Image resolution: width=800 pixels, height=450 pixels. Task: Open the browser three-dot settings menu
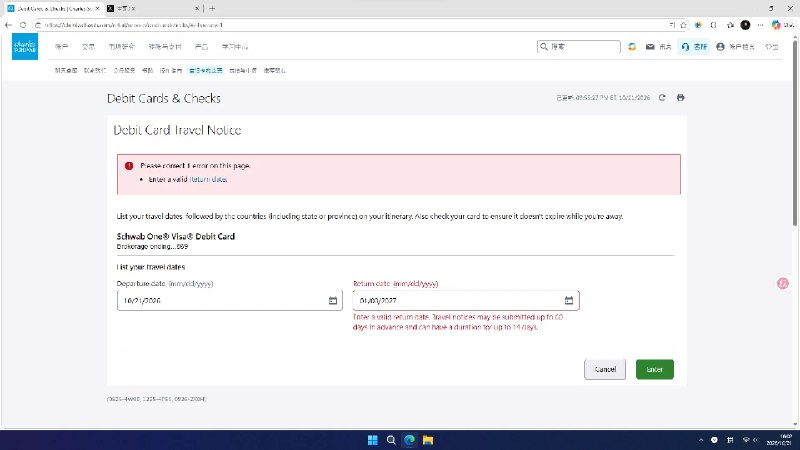(x=761, y=24)
